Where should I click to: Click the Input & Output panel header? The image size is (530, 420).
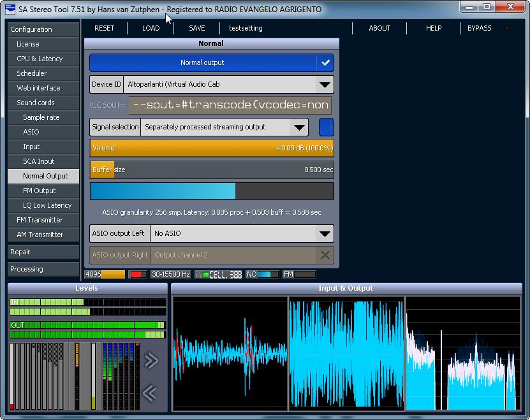coord(346,288)
